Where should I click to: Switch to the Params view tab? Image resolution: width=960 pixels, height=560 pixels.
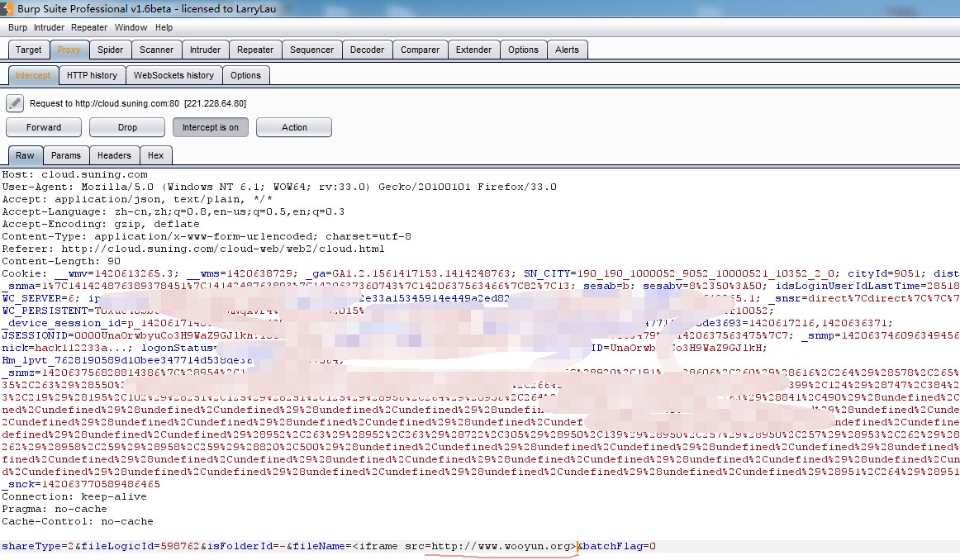click(66, 155)
